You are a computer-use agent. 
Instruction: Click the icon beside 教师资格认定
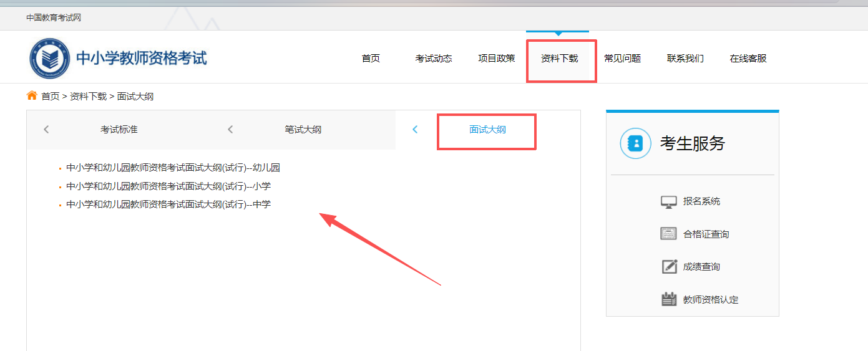pyautogui.click(x=668, y=299)
